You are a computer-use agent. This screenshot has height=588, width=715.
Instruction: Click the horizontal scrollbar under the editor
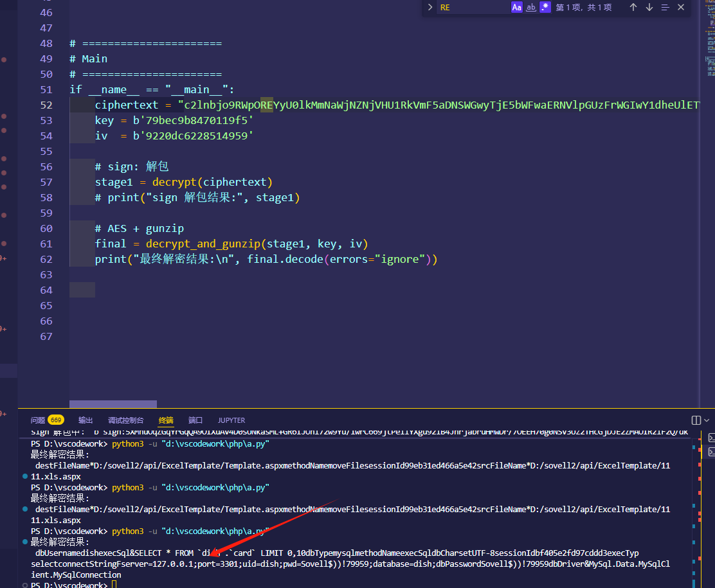[113, 404]
